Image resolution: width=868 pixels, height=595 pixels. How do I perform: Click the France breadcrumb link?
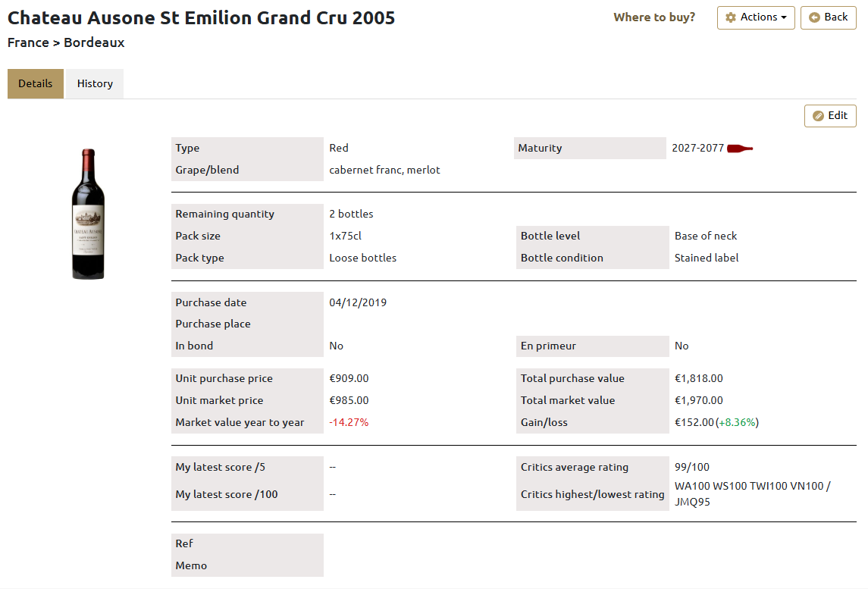pos(28,42)
